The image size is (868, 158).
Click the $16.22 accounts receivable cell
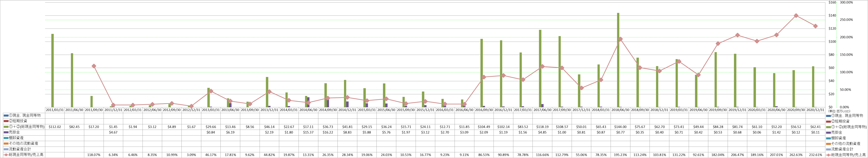pyautogui.click(x=328, y=132)
